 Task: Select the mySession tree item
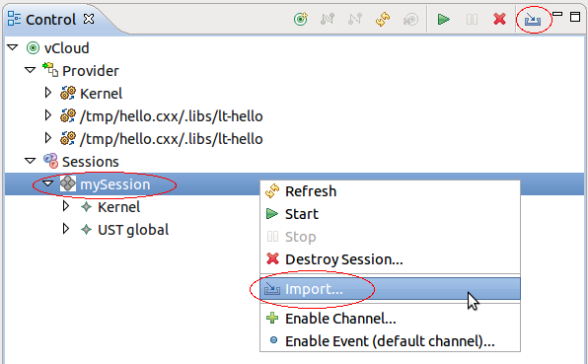click(115, 184)
